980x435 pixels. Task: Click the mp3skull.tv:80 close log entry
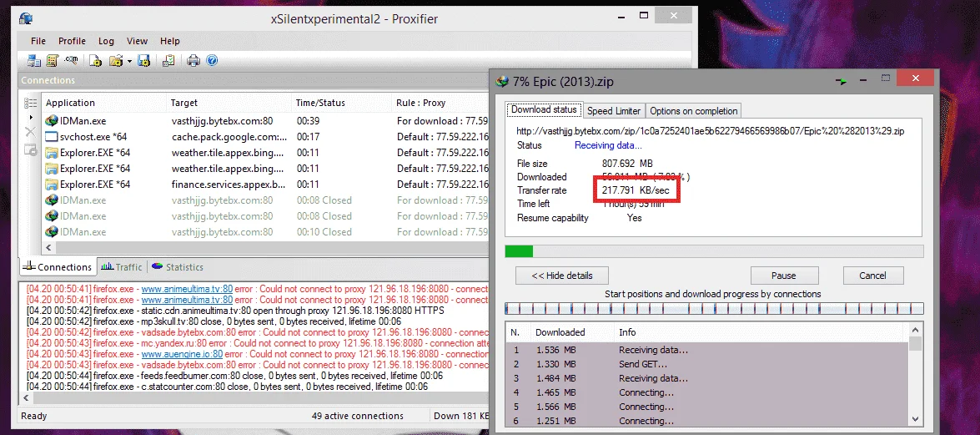point(214,321)
